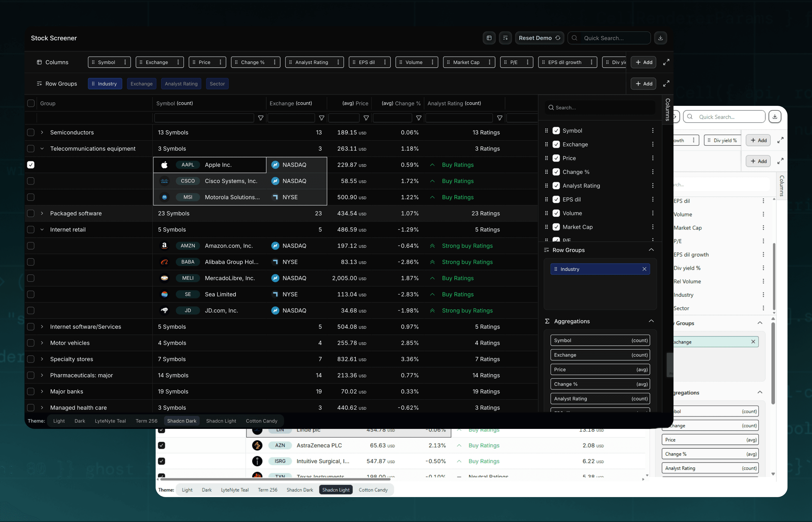The image size is (812, 522).
Task: Click the download export icon in the top toolbar
Action: pyautogui.click(x=660, y=38)
